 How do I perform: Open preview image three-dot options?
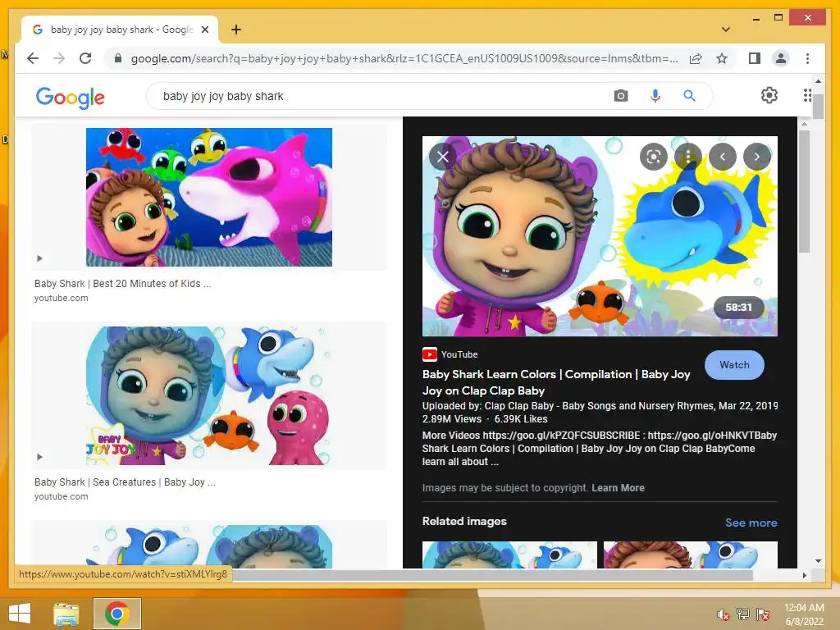[688, 157]
